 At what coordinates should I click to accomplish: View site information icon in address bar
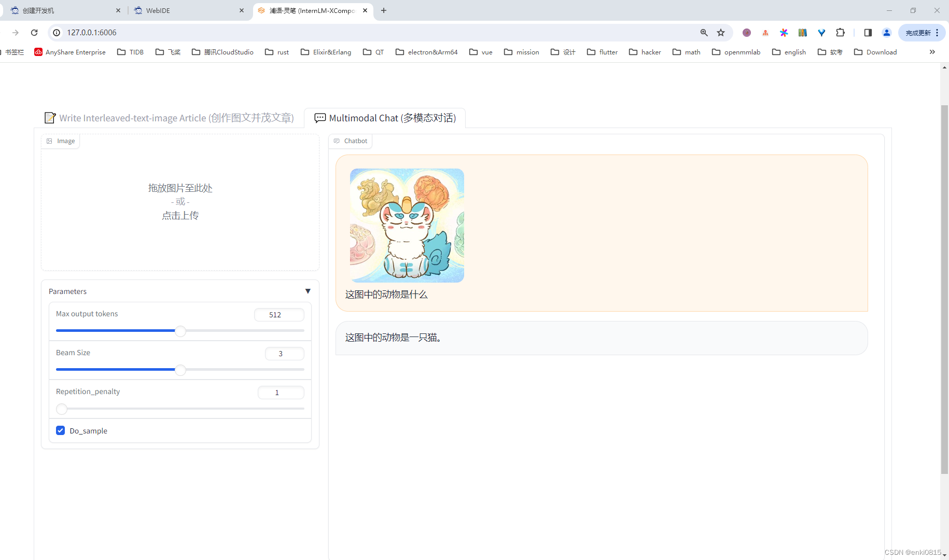click(57, 33)
